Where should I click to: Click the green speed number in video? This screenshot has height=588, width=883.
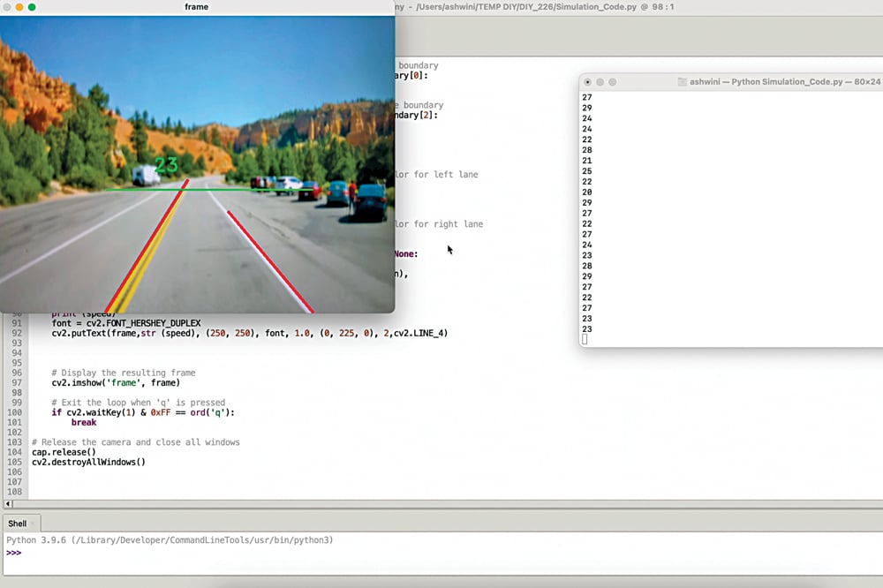click(166, 165)
